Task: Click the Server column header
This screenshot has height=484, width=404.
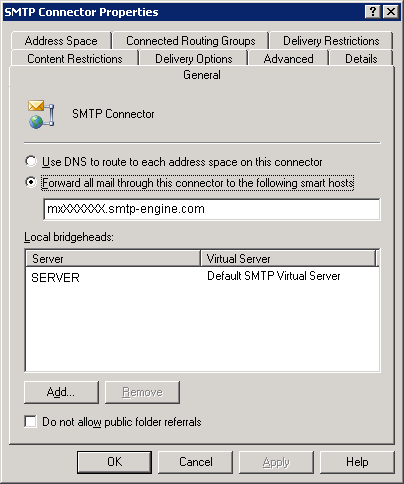Action: click(113, 259)
